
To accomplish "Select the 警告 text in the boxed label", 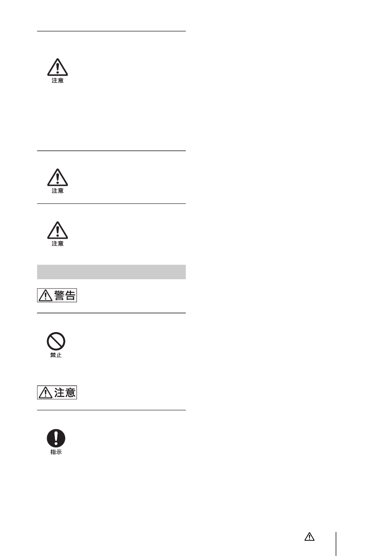I will tap(65, 295).
